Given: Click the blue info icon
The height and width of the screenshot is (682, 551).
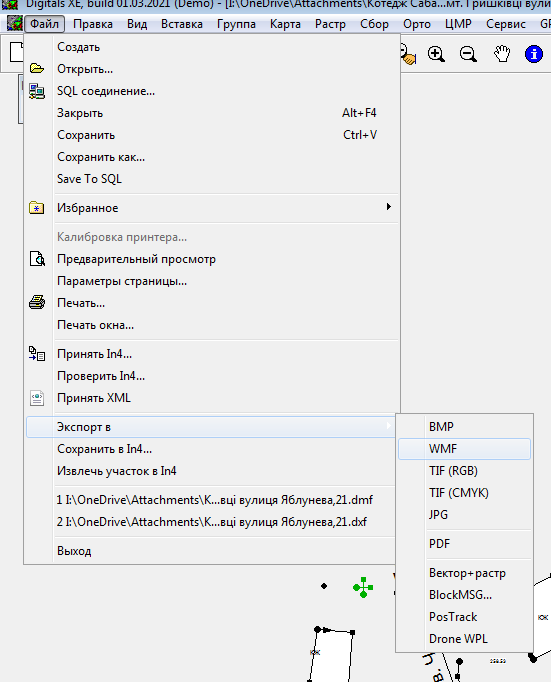Looking at the screenshot, I should click(x=534, y=54).
